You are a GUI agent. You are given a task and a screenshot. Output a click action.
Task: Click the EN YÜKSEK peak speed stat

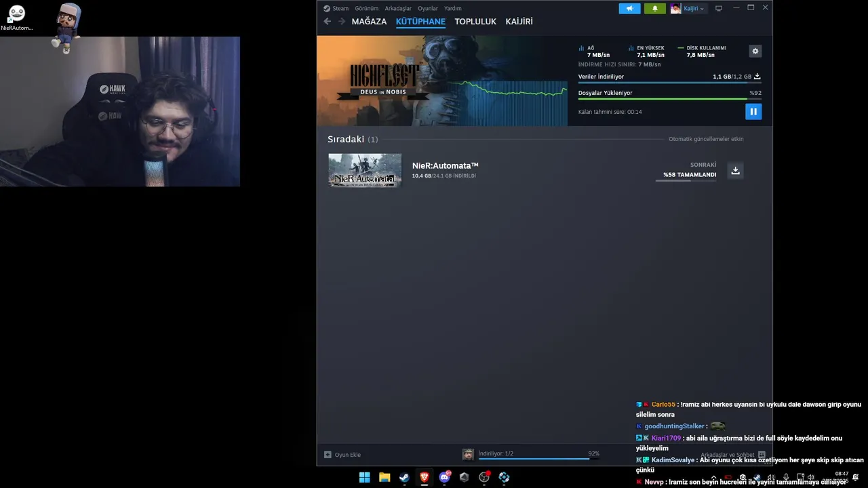click(646, 52)
